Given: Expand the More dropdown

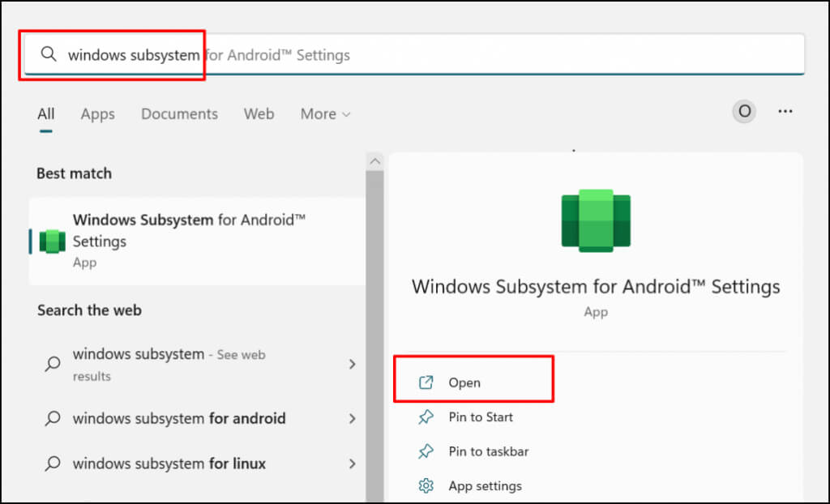Looking at the screenshot, I should click(325, 113).
